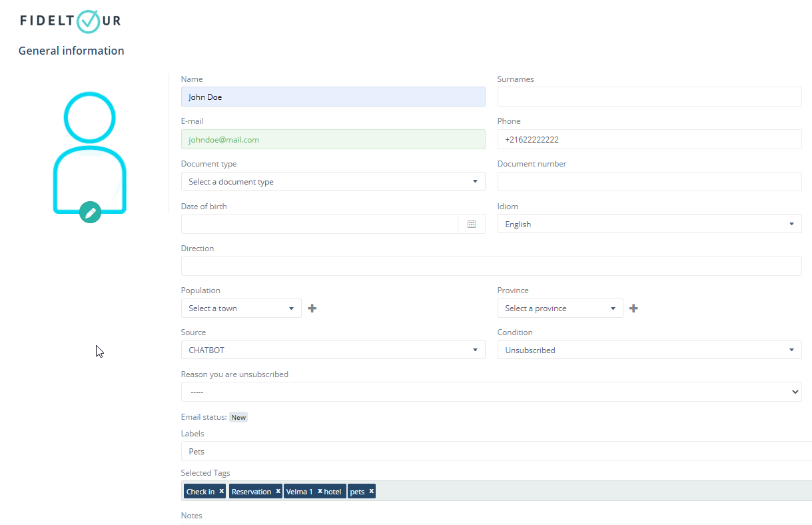The width and height of the screenshot is (812, 525).
Task: Open the Source dropdown showing CHATBOT
Action: tap(332, 350)
